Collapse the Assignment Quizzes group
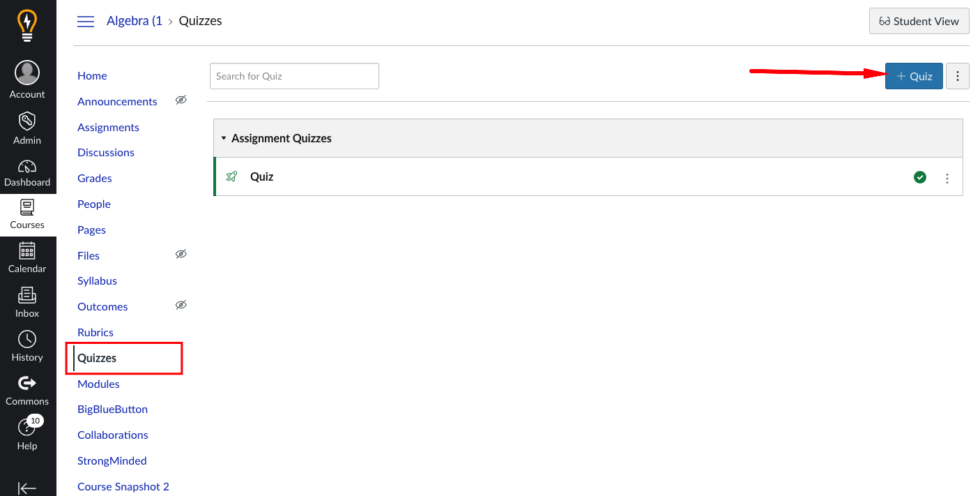The width and height of the screenshot is (980, 496). 224,138
